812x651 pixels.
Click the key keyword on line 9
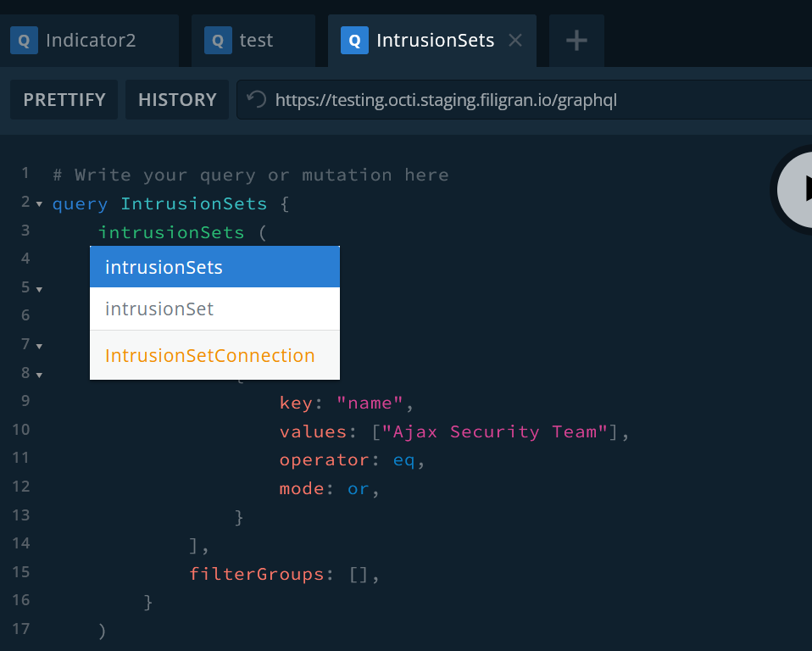pyautogui.click(x=296, y=403)
